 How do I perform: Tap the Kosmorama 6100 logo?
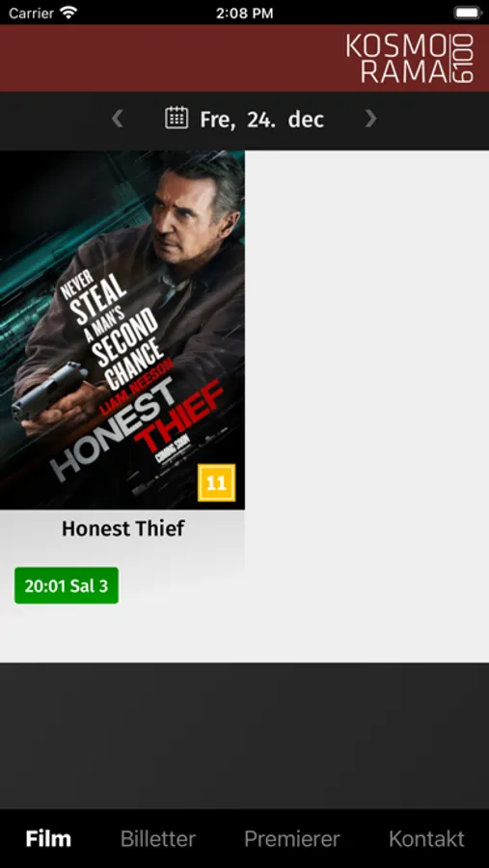click(410, 59)
